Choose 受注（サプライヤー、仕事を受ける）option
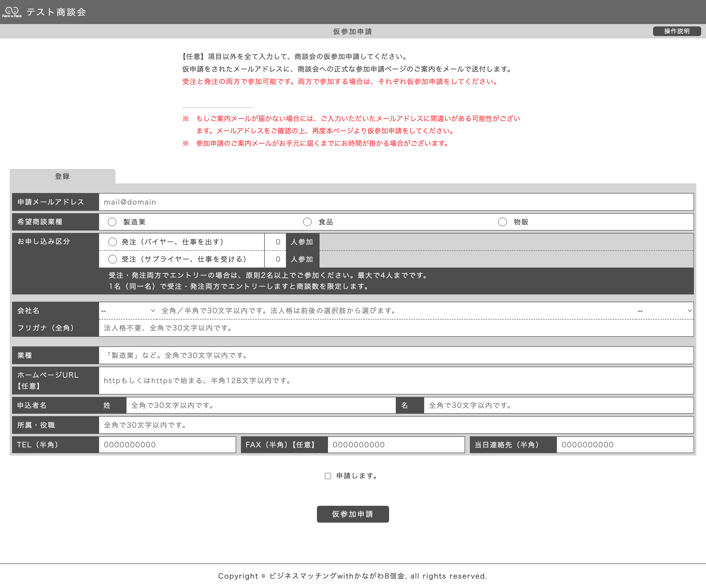Image resolution: width=706 pixels, height=588 pixels. (x=113, y=259)
